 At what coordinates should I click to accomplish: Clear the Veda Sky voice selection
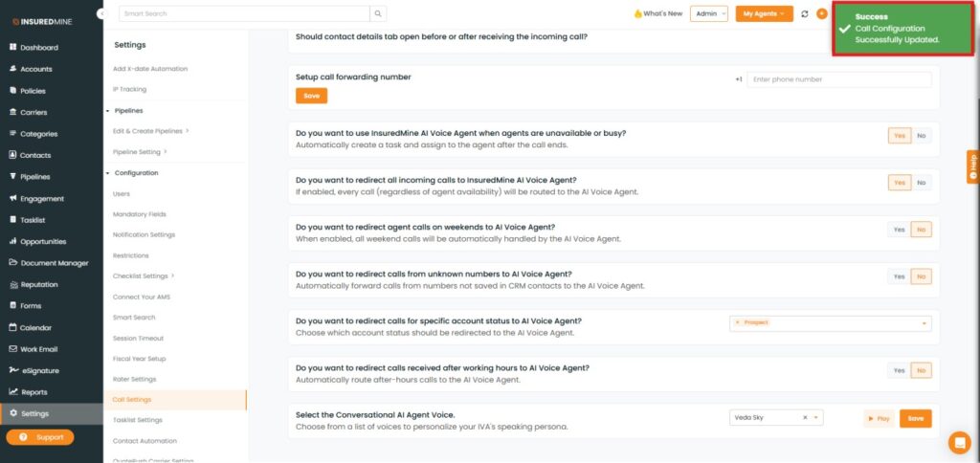pos(806,418)
